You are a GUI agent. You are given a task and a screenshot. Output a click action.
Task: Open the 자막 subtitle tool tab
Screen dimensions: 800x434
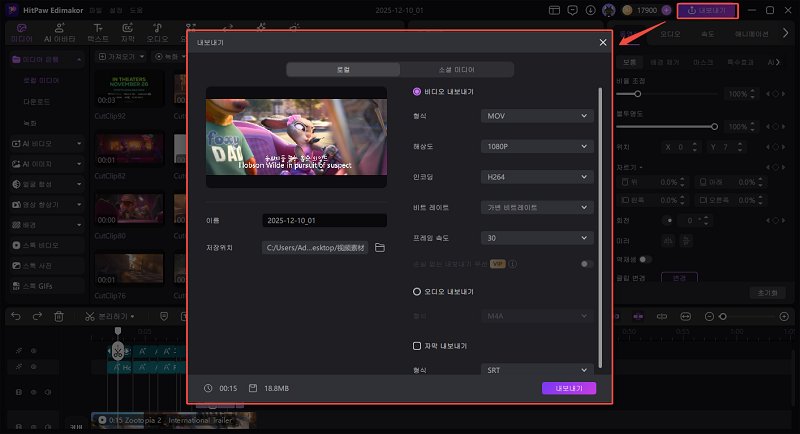point(128,33)
